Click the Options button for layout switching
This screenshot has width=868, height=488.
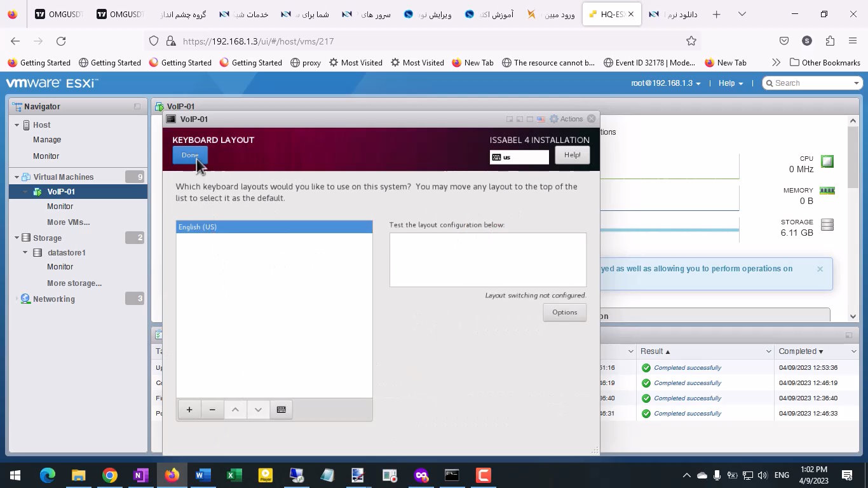564,312
